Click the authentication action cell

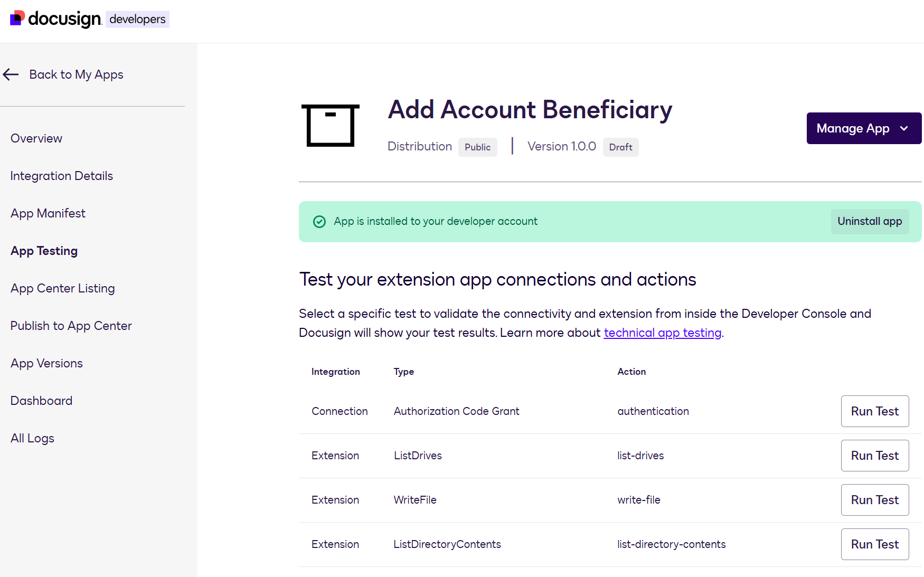click(653, 411)
